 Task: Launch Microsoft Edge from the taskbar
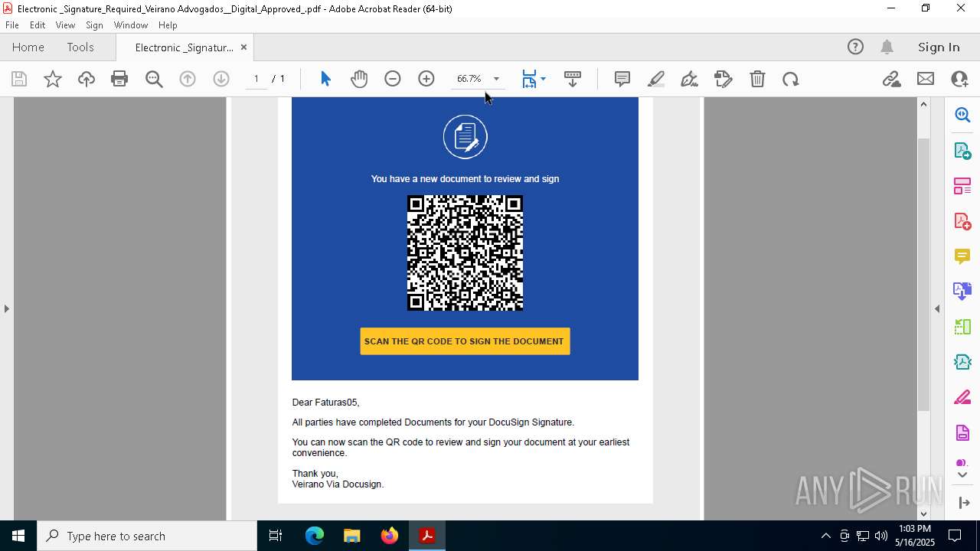(315, 536)
